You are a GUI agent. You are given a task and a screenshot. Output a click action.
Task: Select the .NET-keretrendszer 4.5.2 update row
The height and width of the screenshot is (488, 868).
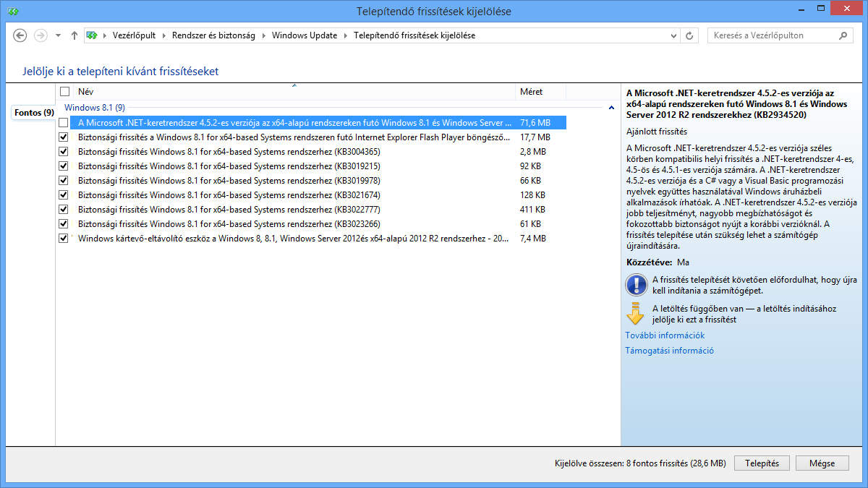(311, 123)
